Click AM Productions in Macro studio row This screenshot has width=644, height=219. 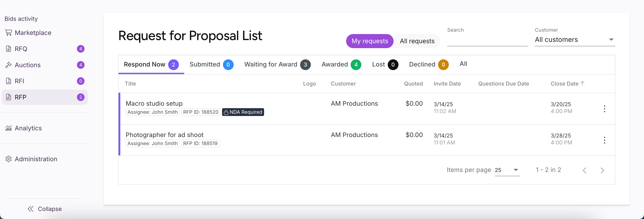354,103
